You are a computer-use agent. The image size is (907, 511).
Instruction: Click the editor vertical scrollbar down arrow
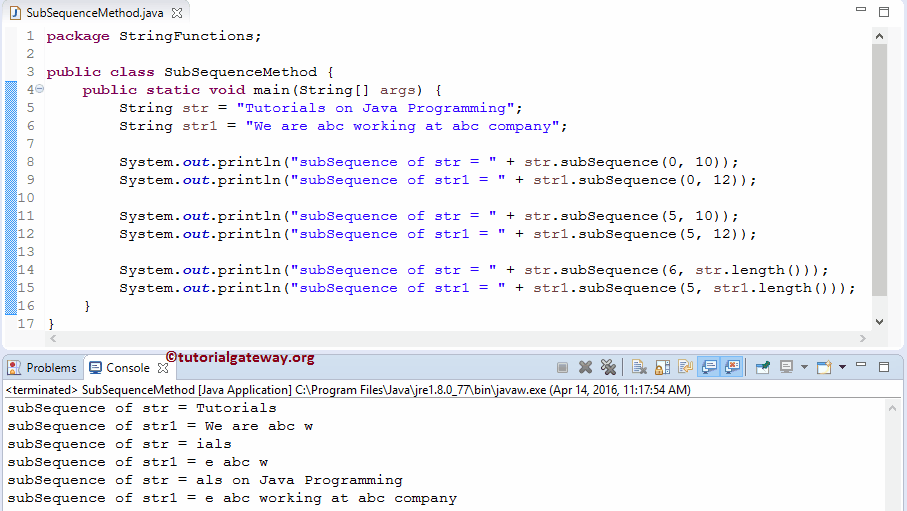point(879,322)
